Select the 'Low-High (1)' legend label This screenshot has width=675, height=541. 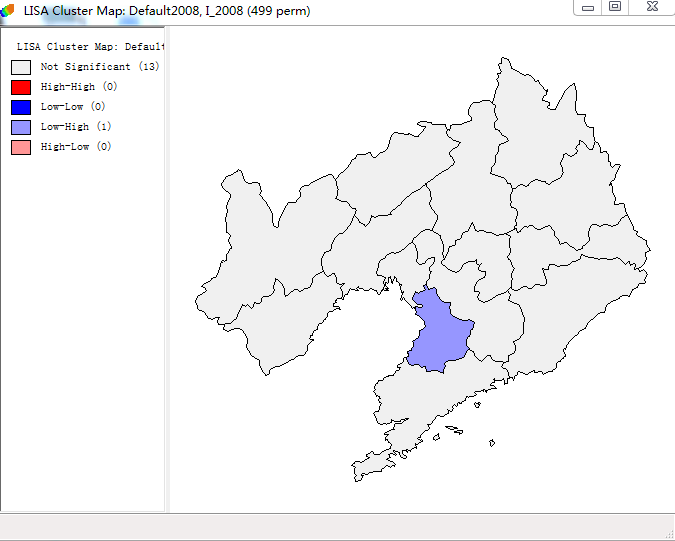click(x=76, y=127)
